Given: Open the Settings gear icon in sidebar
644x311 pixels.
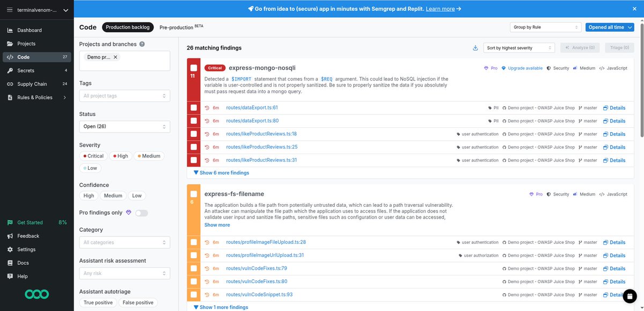Looking at the screenshot, I should (10, 249).
